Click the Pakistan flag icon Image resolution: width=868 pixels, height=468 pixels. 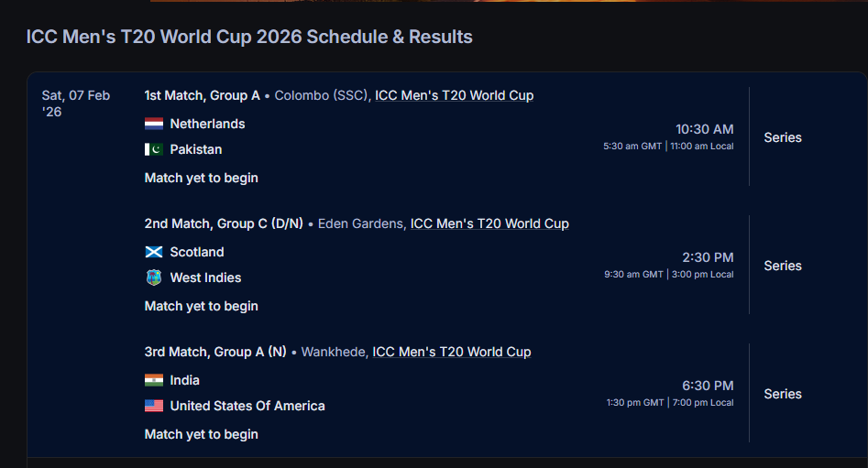[x=153, y=149]
